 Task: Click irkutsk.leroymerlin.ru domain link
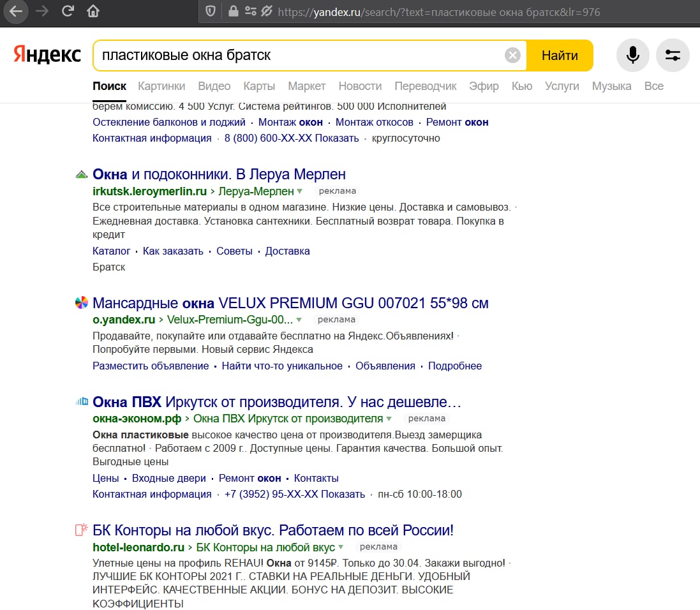click(x=149, y=191)
